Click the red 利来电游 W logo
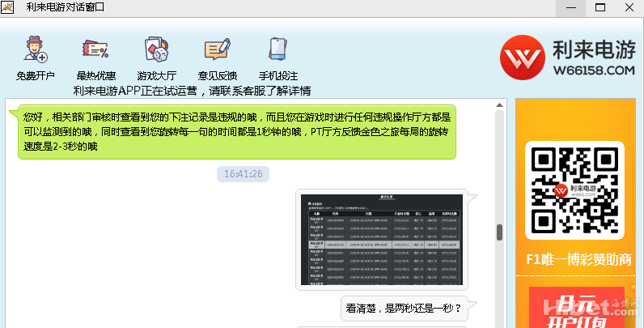The height and width of the screenshot is (328, 644). [x=522, y=58]
